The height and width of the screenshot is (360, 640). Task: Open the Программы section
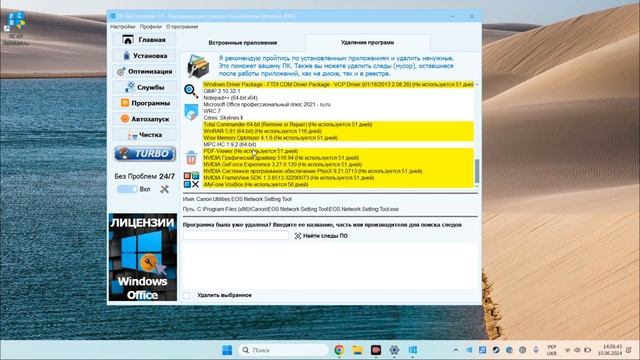tap(144, 103)
